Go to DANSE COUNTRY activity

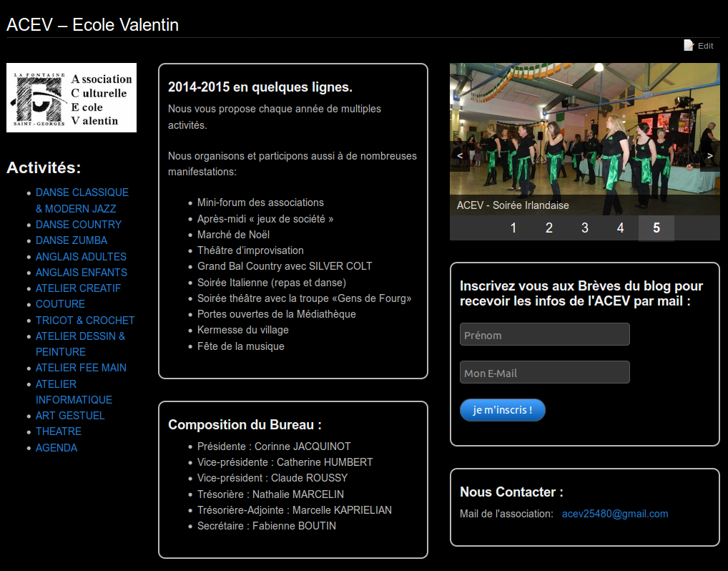(79, 225)
